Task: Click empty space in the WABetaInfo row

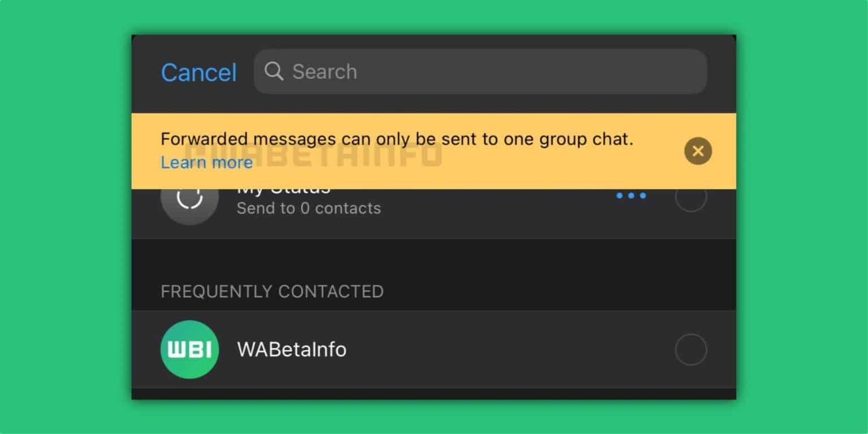Action: [x=509, y=349]
